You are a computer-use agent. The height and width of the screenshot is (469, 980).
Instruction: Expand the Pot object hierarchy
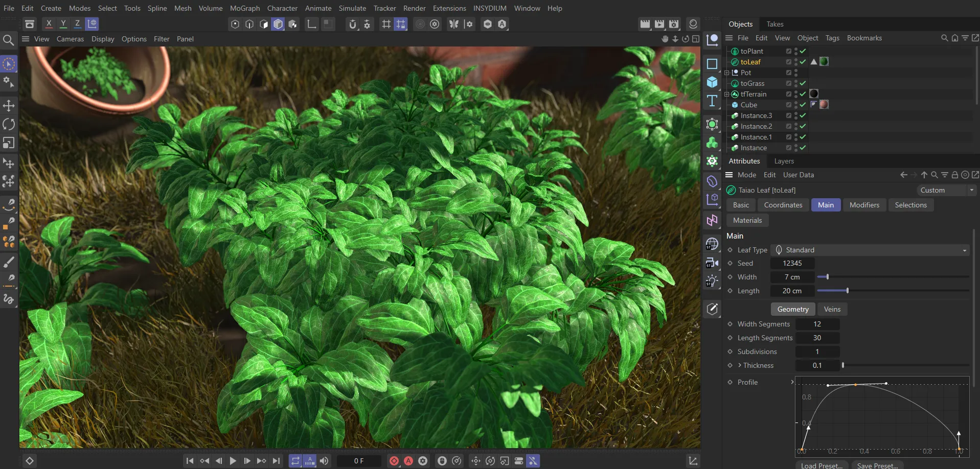coord(727,73)
